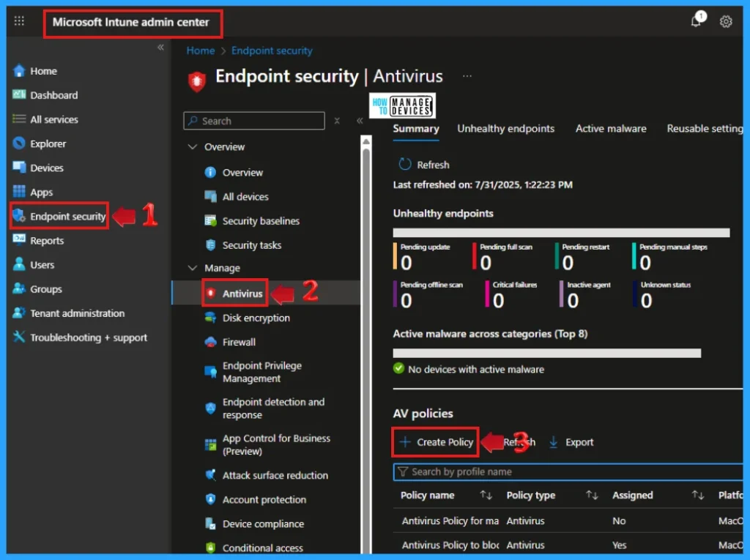The image size is (750, 560).
Task: Click Unknown status count
Action: (x=646, y=300)
